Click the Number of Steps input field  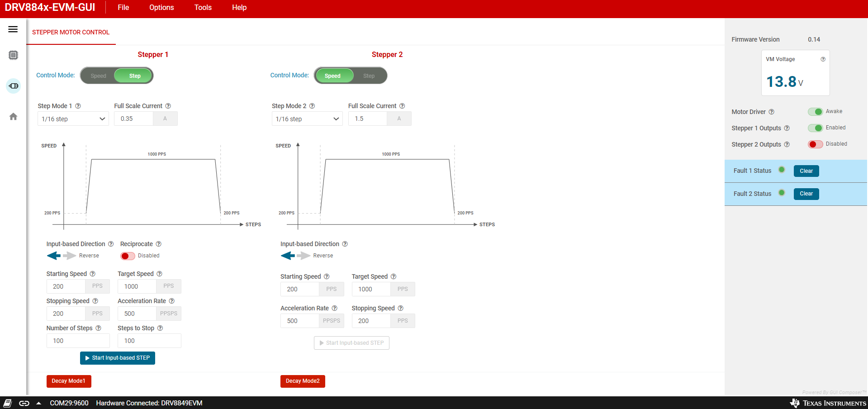coord(78,341)
